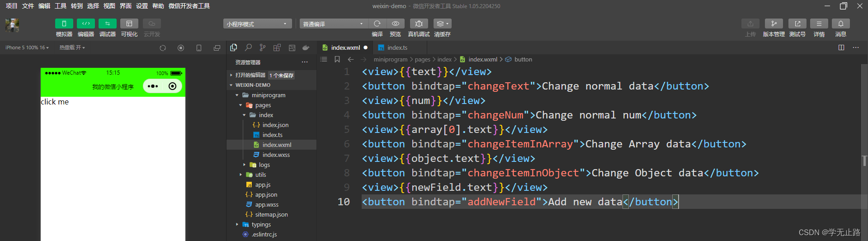Click the Test account (测试号) icon

[x=797, y=24]
